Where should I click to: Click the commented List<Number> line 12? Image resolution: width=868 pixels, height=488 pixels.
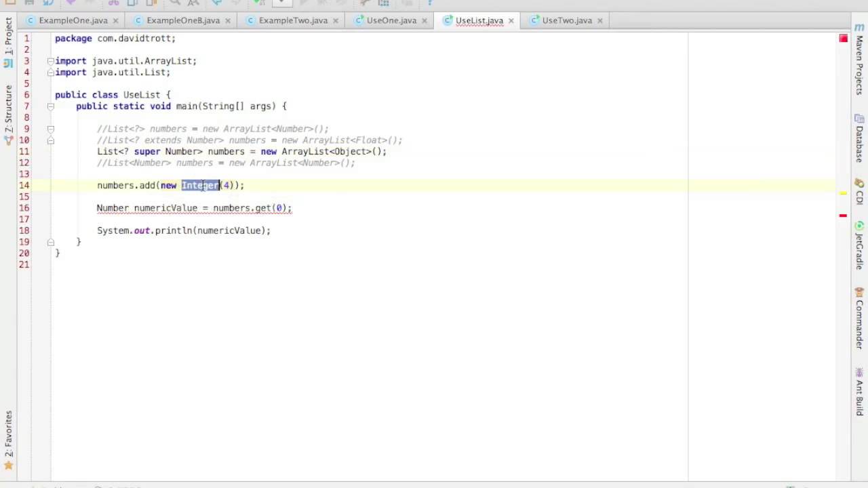(226, 163)
